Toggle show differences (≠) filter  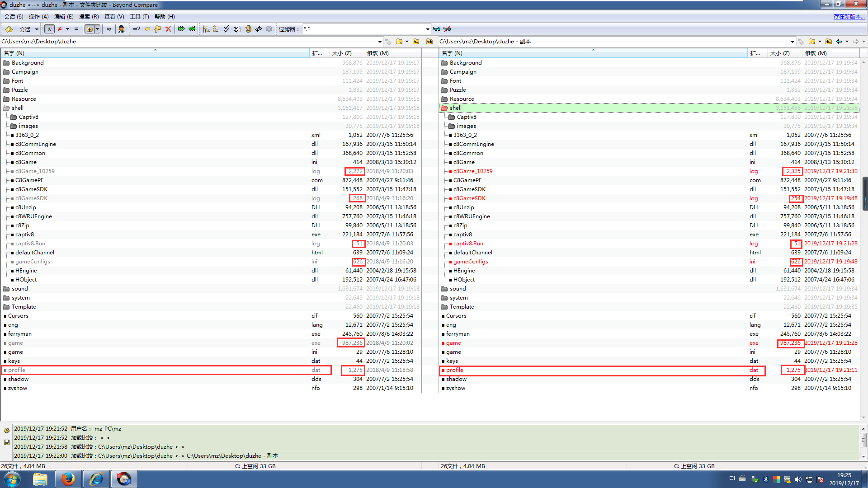pos(60,29)
